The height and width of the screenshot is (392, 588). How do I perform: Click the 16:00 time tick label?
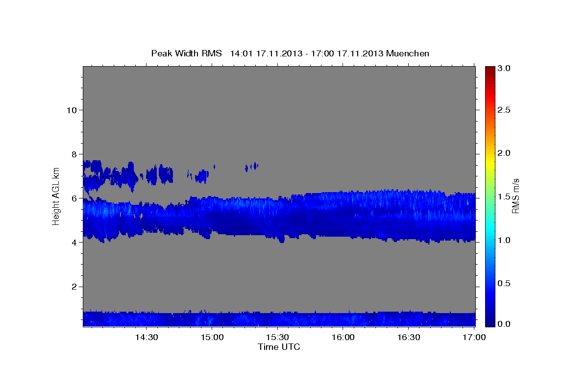pos(343,337)
